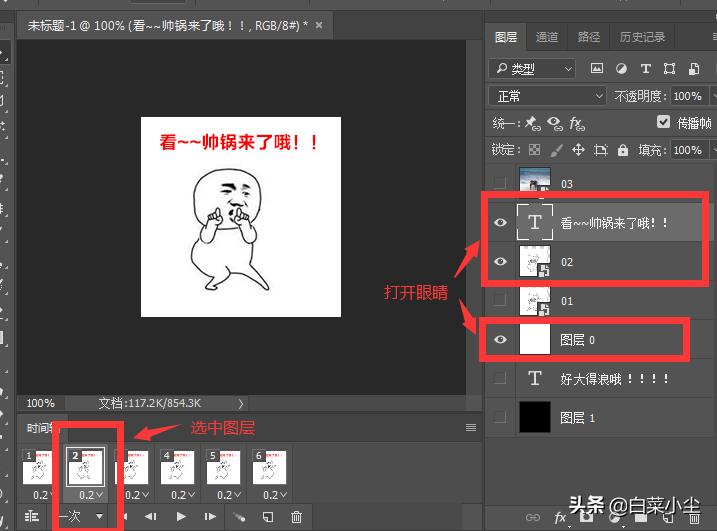Select the 未标题-1 document tab

point(167,25)
